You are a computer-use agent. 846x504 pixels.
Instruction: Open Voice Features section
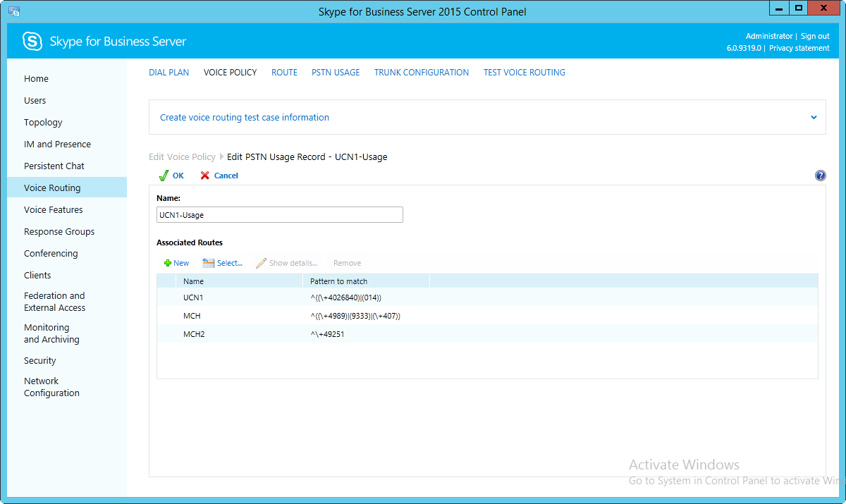(53, 210)
